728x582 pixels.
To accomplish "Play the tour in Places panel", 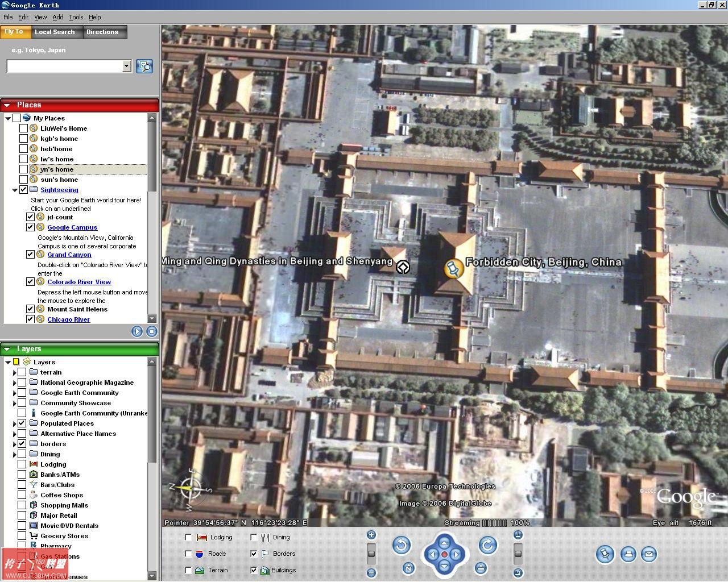I will coord(137,331).
